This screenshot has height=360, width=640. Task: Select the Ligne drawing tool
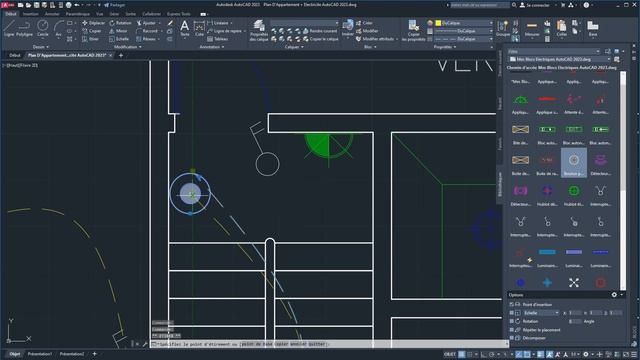(9, 29)
